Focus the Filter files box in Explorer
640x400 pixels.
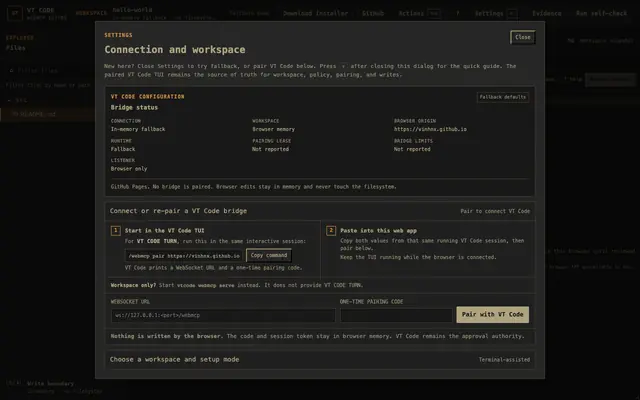[48, 70]
